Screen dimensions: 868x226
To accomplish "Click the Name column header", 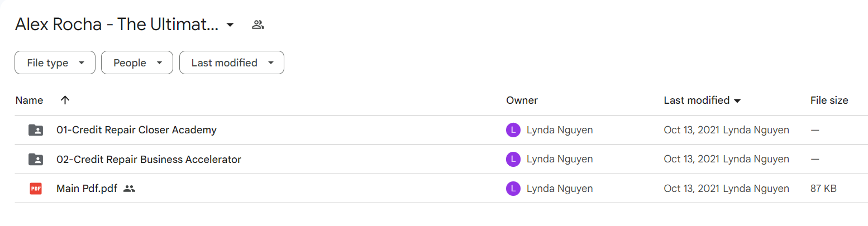I will (30, 100).
